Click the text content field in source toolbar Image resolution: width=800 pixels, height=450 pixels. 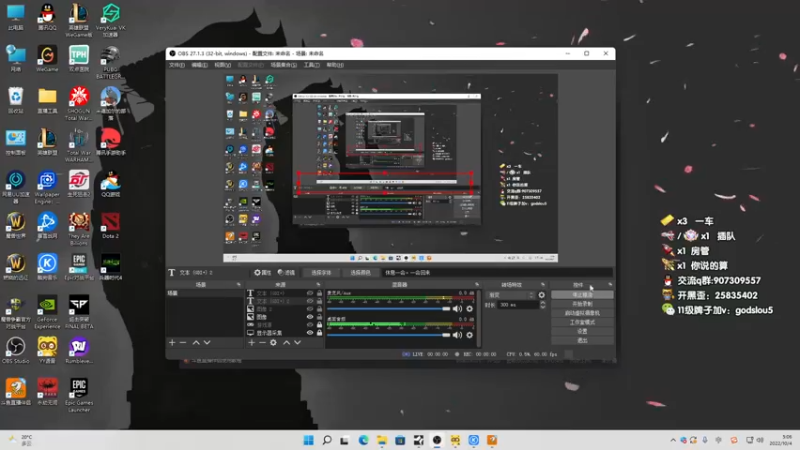[497, 272]
